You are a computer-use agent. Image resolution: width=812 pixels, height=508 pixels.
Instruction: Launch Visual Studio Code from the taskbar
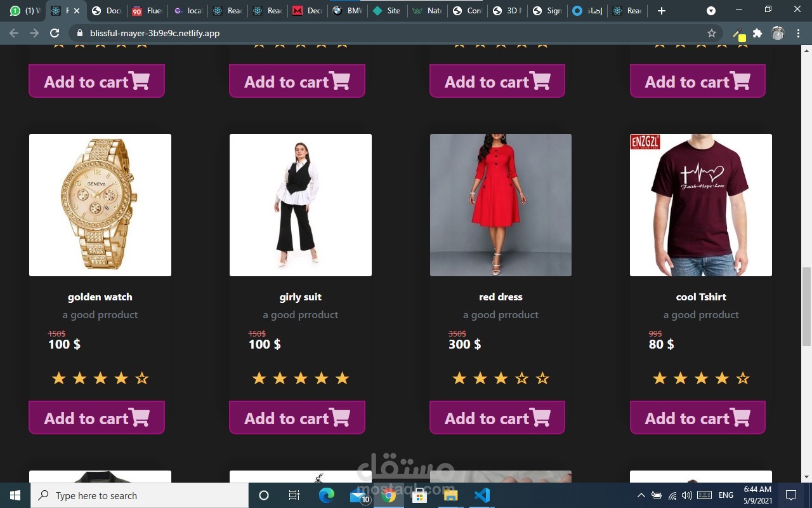coord(482,495)
